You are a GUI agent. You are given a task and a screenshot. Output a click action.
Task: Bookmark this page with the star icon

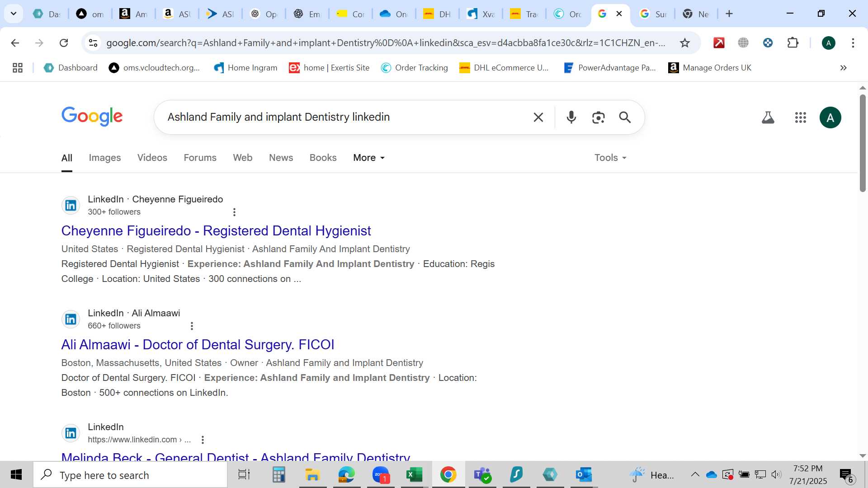click(684, 43)
